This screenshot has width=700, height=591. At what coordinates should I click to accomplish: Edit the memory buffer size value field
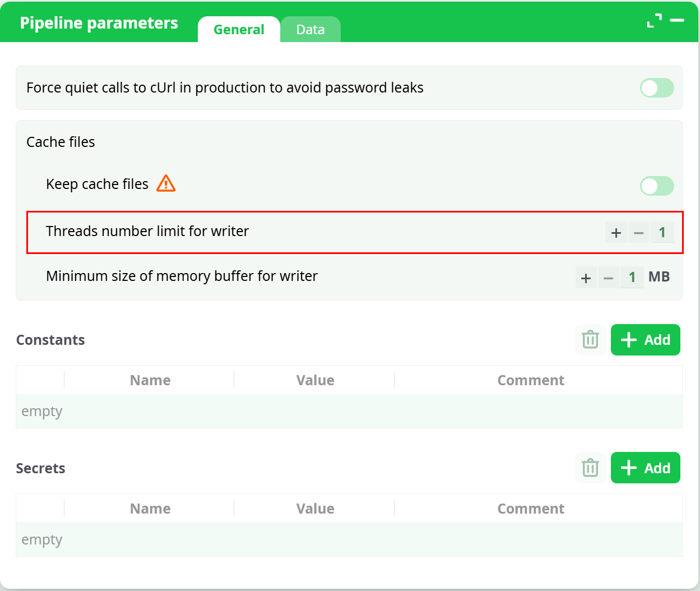tap(632, 278)
